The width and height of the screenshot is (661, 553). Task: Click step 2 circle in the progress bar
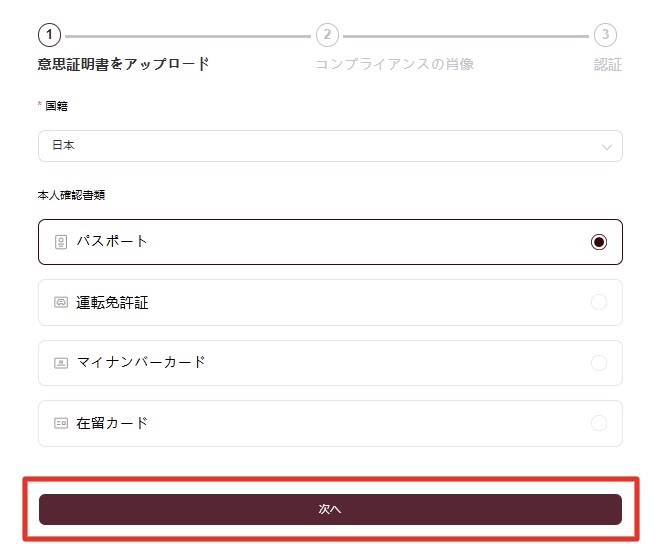click(327, 35)
